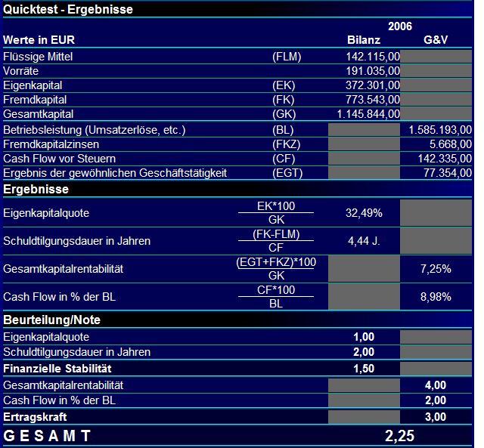Image resolution: width=484 pixels, height=448 pixels.
Task: Click the Fremdkapitalzinsen row label
Action: coord(51,144)
